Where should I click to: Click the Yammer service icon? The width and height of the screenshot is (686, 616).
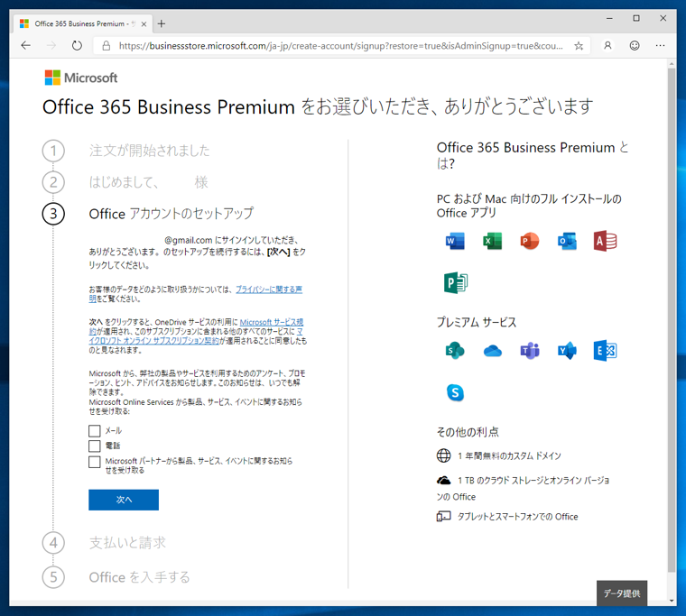click(x=567, y=351)
